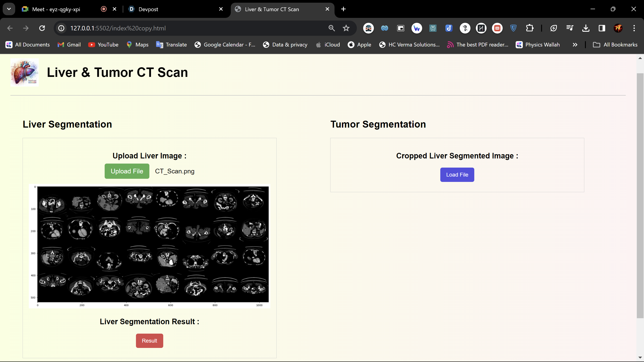This screenshot has height=362, width=644.
Task: Open the zoom magnifier icon in address bar
Action: pos(331,28)
